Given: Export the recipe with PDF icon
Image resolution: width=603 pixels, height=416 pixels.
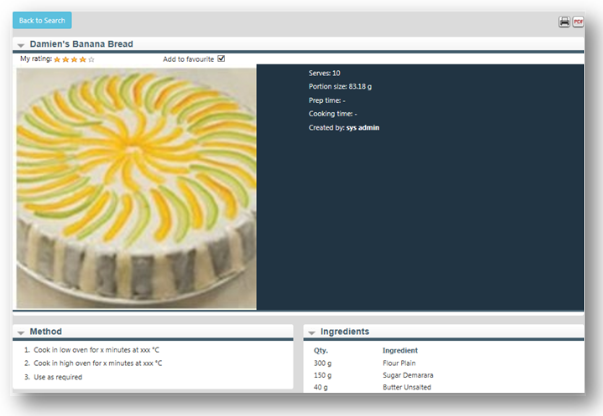Looking at the screenshot, I should click(x=578, y=22).
